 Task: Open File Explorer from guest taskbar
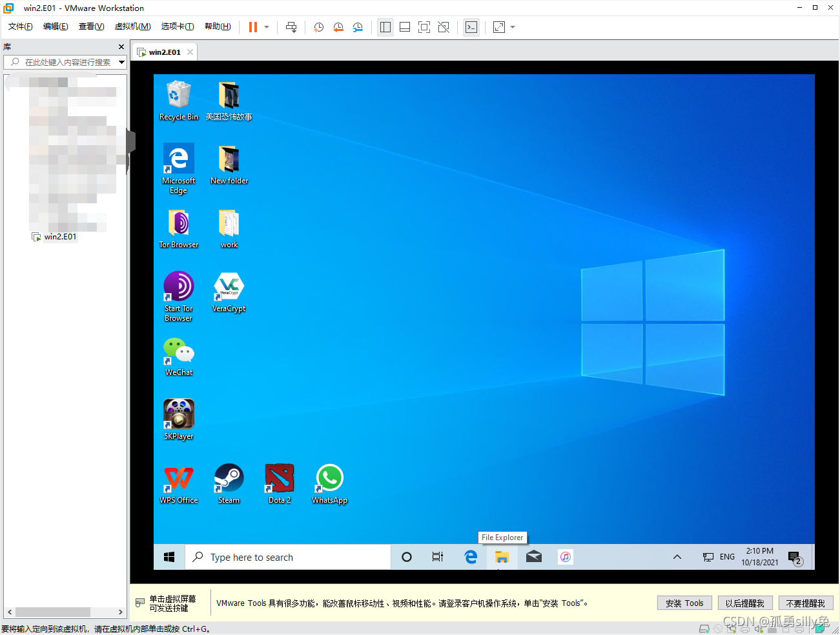[502, 557]
